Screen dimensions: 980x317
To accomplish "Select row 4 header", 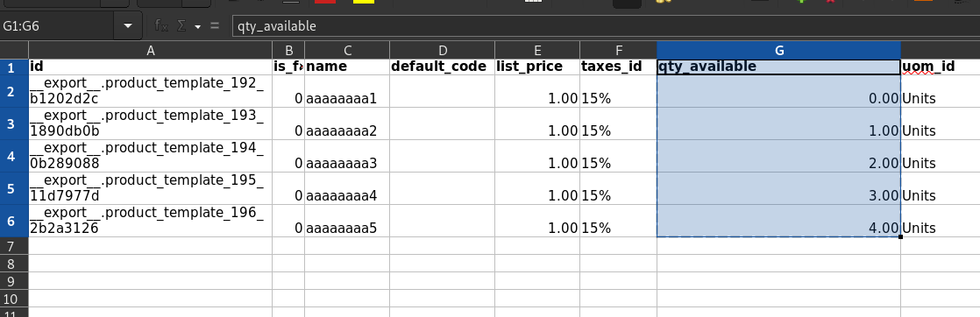I will tap(14, 156).
